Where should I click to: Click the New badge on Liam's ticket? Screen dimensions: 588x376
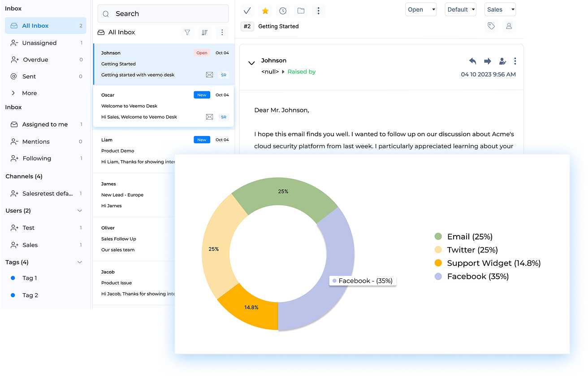click(x=202, y=140)
